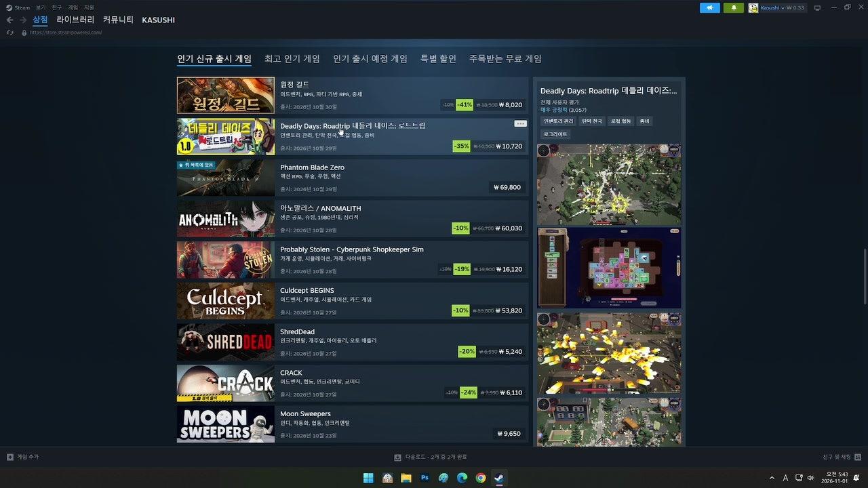
Task: Click the 인벤토리 관리 tag button
Action: pos(558,121)
